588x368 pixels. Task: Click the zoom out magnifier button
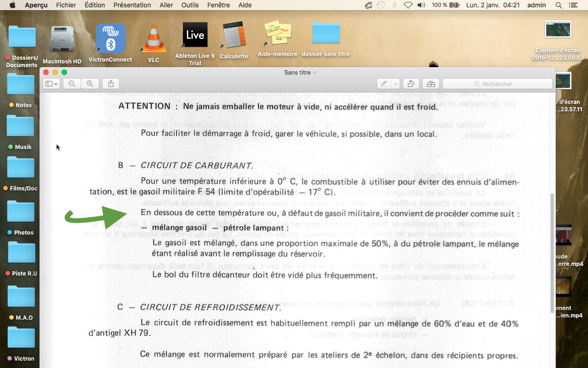tap(72, 84)
